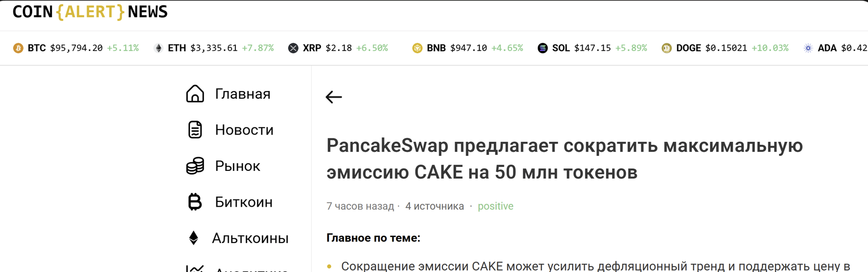This screenshot has height=272, width=868.
Task: Click the back arrow icon
Action: 334,97
